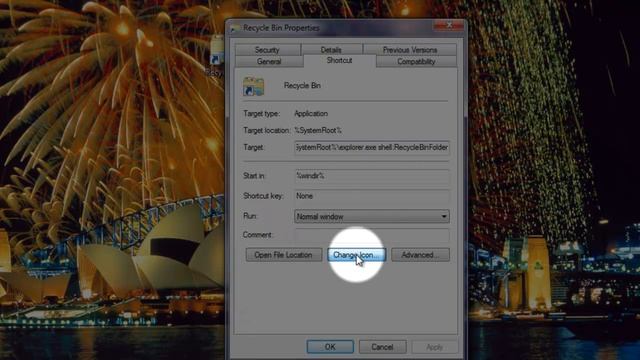Click the Recycle Bin name text field
The width and height of the screenshot is (640, 360).
tap(302, 86)
